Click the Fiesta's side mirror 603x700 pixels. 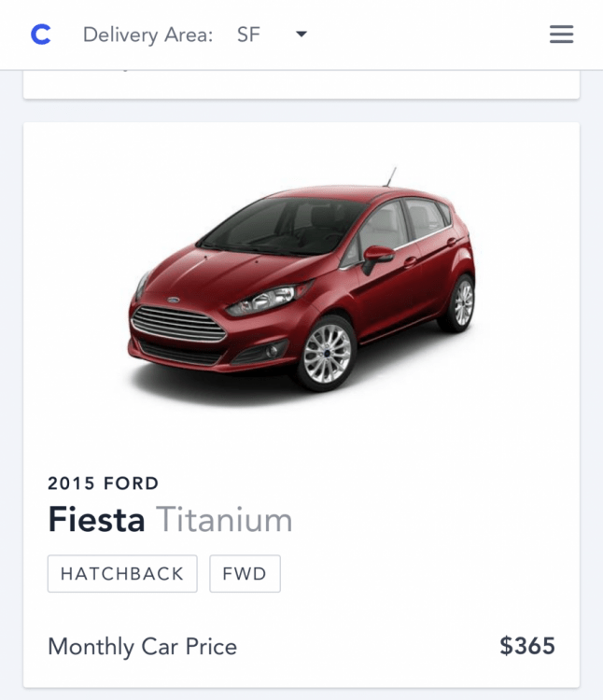point(379,254)
